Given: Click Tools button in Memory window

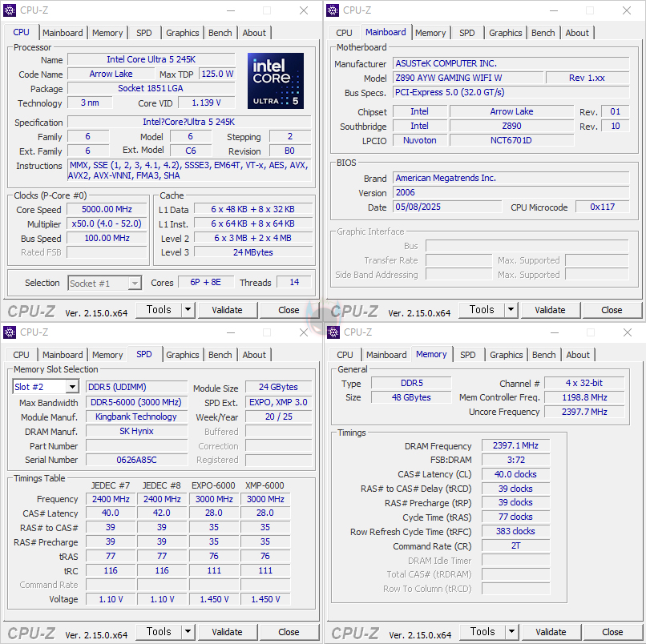Looking at the screenshot, I should (482, 632).
